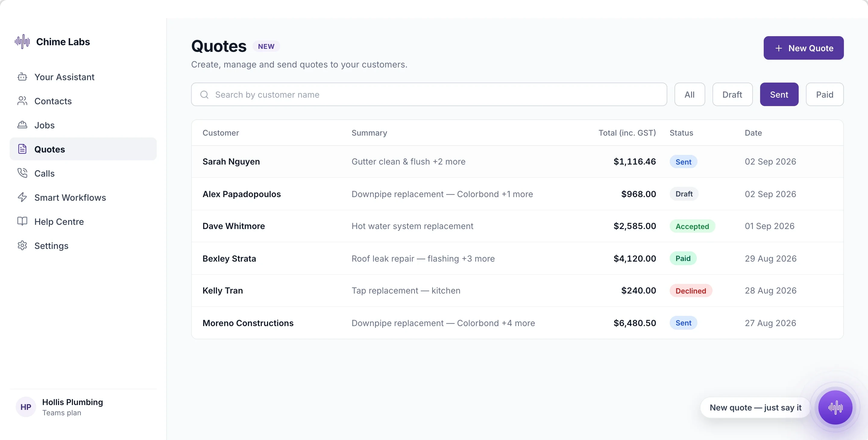868x440 pixels.
Task: Click the lightning bolt icon beside Smart Workflows
Action: [x=22, y=197]
